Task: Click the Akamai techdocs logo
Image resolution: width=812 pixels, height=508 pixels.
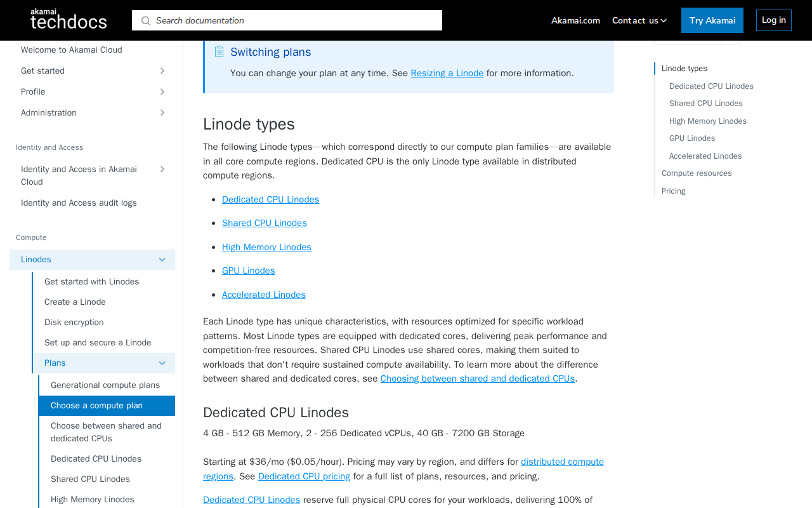Action: [69, 19]
